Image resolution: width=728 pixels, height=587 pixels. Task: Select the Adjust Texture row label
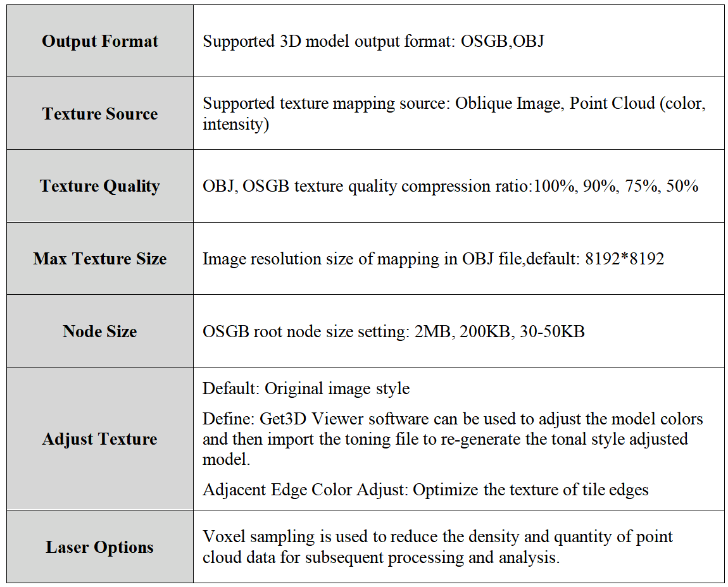[100, 438]
